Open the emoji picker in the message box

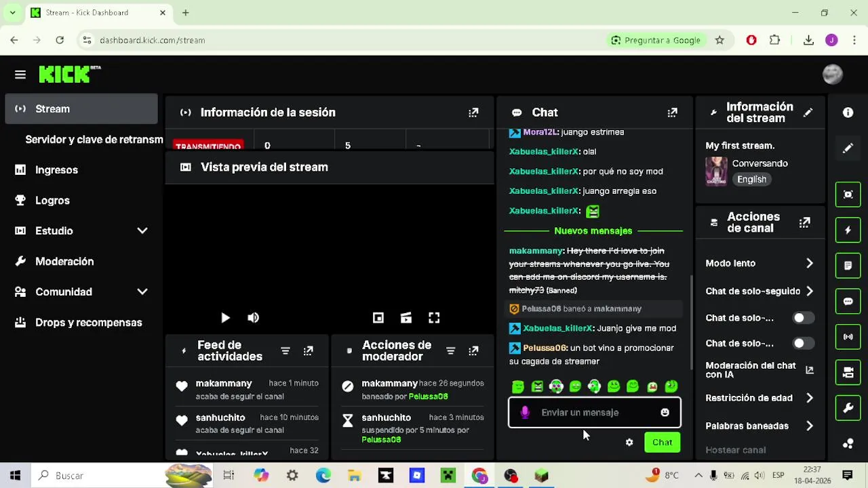pos(665,412)
